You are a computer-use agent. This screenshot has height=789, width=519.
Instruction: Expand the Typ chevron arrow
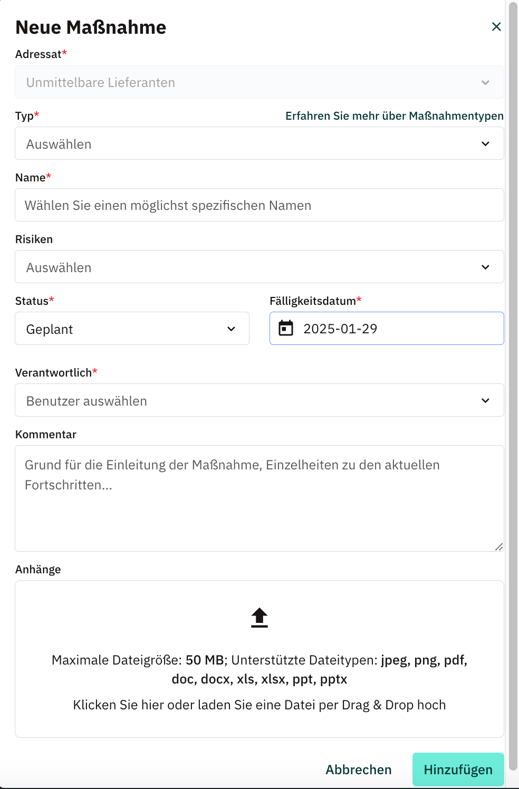pyautogui.click(x=485, y=144)
